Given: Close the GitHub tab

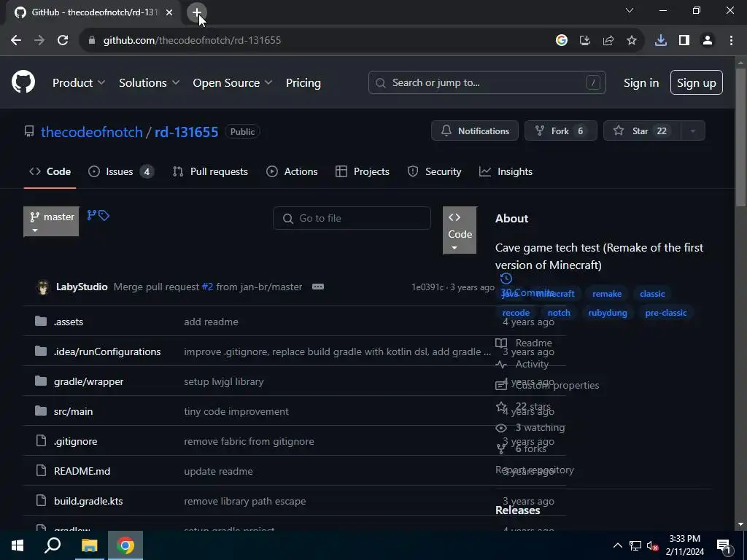Looking at the screenshot, I should tap(169, 12).
